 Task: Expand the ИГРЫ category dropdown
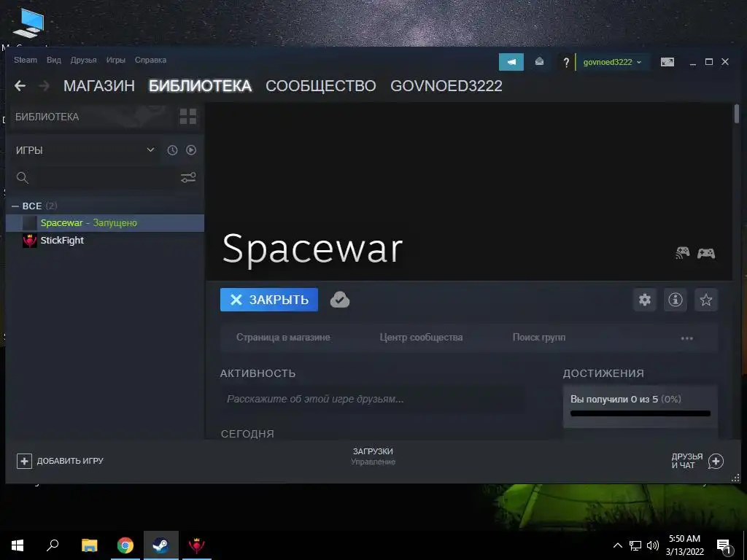[85, 150]
